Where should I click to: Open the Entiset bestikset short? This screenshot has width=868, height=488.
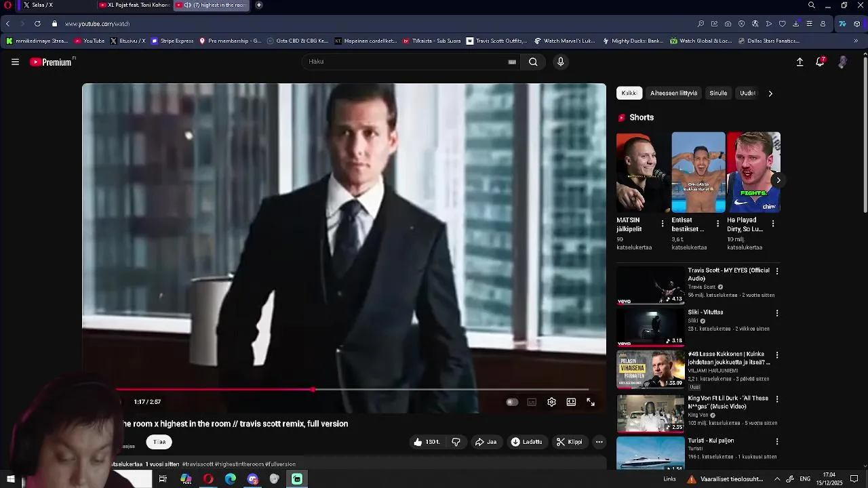pyautogui.click(x=698, y=172)
